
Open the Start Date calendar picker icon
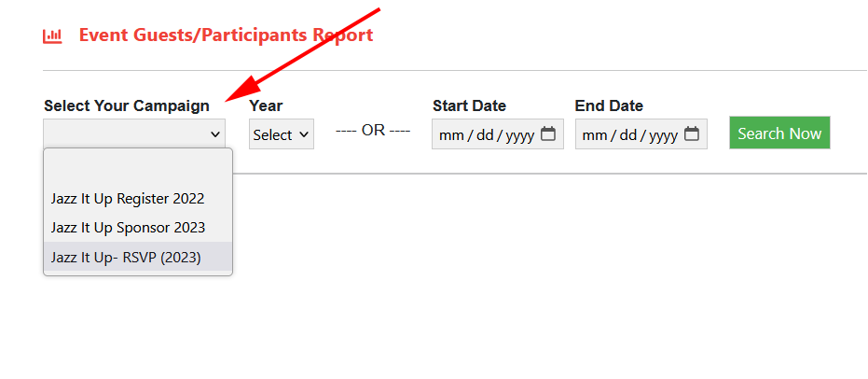pyautogui.click(x=548, y=133)
